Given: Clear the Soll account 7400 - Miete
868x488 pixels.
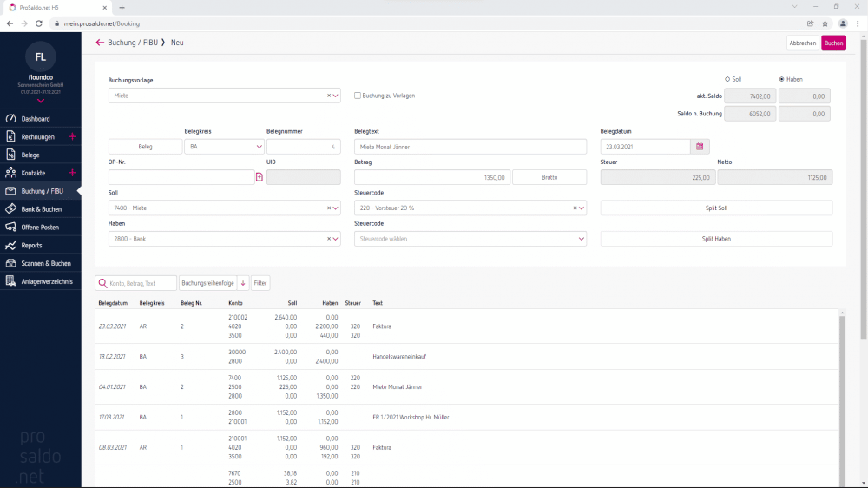Looking at the screenshot, I should tap(329, 208).
